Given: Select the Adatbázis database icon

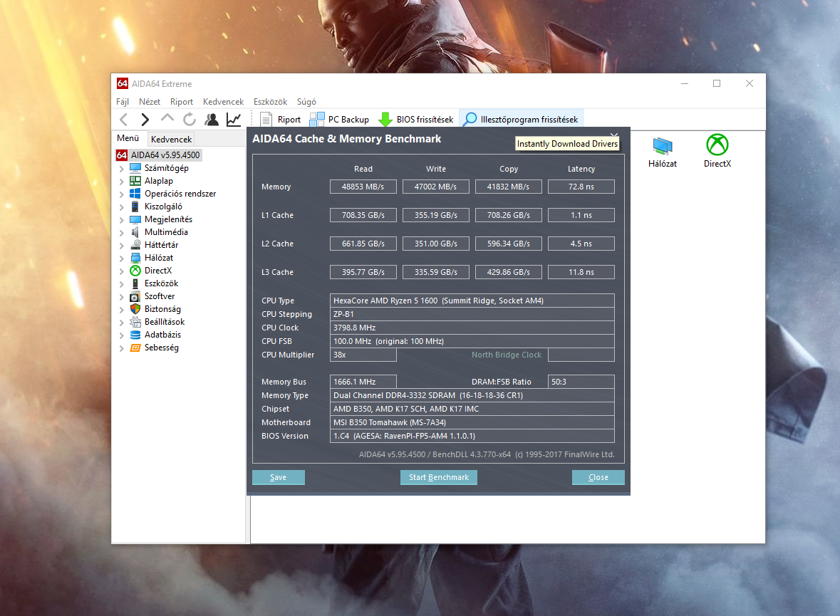Looking at the screenshot, I should 135,335.
